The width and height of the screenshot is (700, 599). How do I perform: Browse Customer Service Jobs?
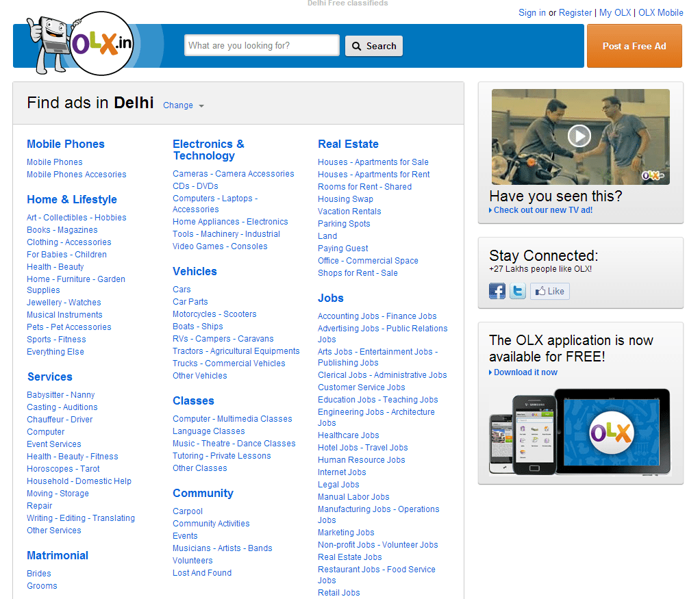pyautogui.click(x=362, y=387)
